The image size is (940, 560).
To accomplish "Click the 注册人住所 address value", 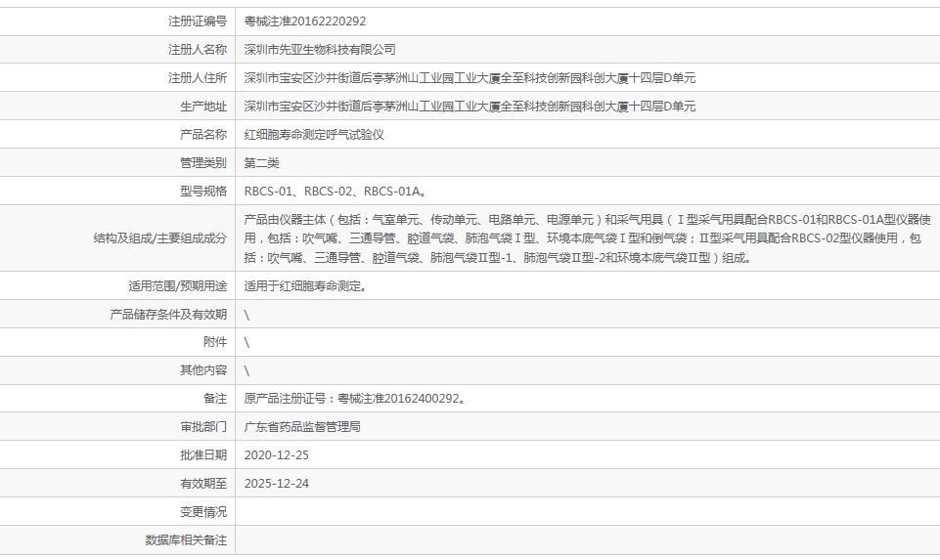I will click(470, 78).
